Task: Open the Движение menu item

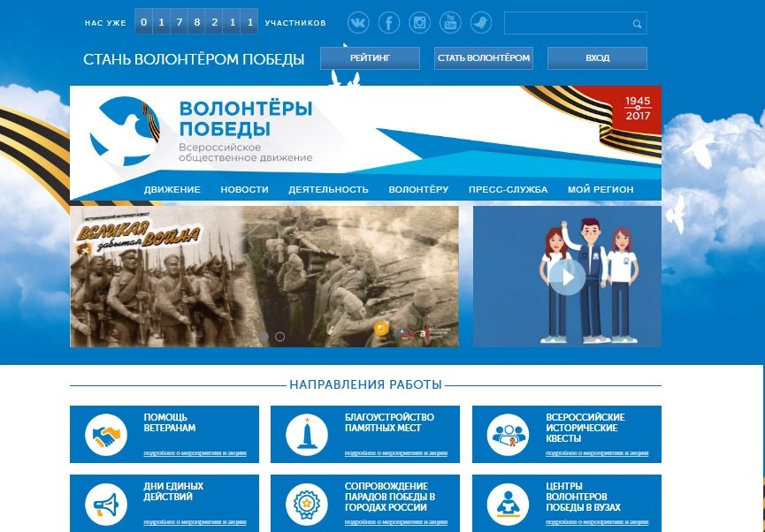Action: tap(172, 190)
